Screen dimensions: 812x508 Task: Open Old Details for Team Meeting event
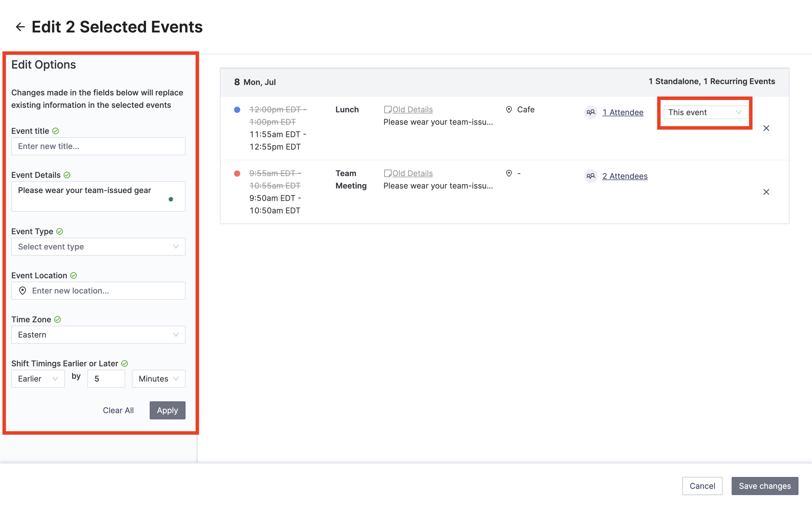[x=412, y=173]
